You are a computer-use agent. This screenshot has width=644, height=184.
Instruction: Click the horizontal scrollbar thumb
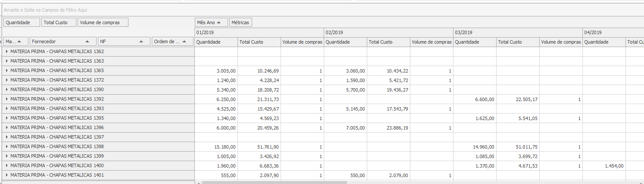tap(274, 183)
